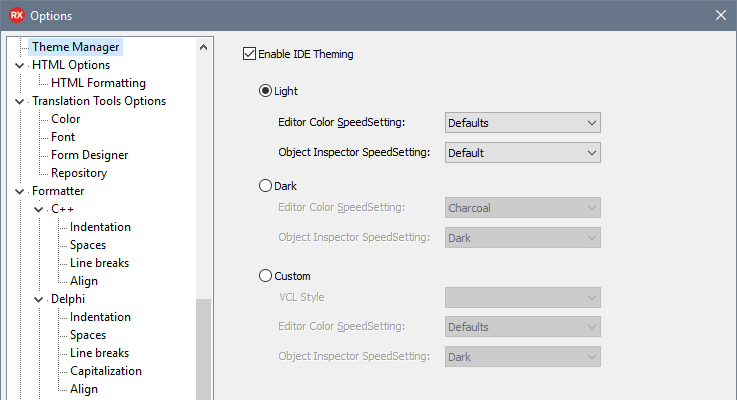
Task: Open Light Editor Color SpeedSetting dropdown
Action: 523,123
